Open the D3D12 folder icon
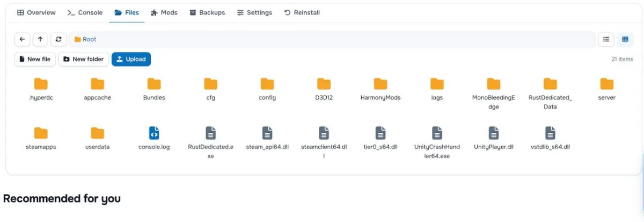644x222 pixels. (324, 83)
